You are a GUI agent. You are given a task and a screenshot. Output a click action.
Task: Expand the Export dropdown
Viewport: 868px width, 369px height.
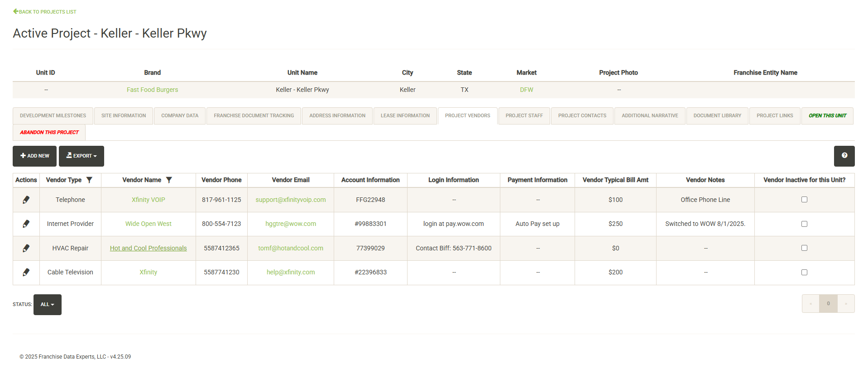pyautogui.click(x=82, y=156)
